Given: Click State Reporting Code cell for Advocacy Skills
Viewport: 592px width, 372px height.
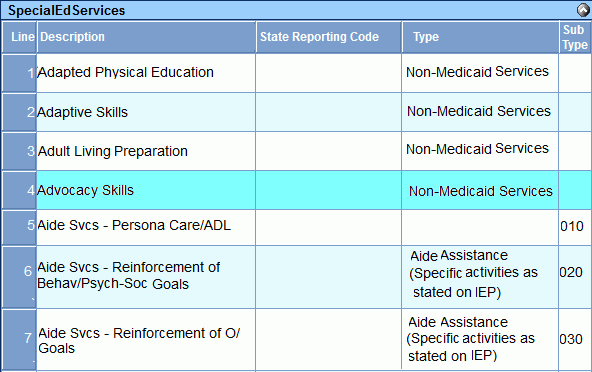Looking at the screenshot, I should [328, 190].
